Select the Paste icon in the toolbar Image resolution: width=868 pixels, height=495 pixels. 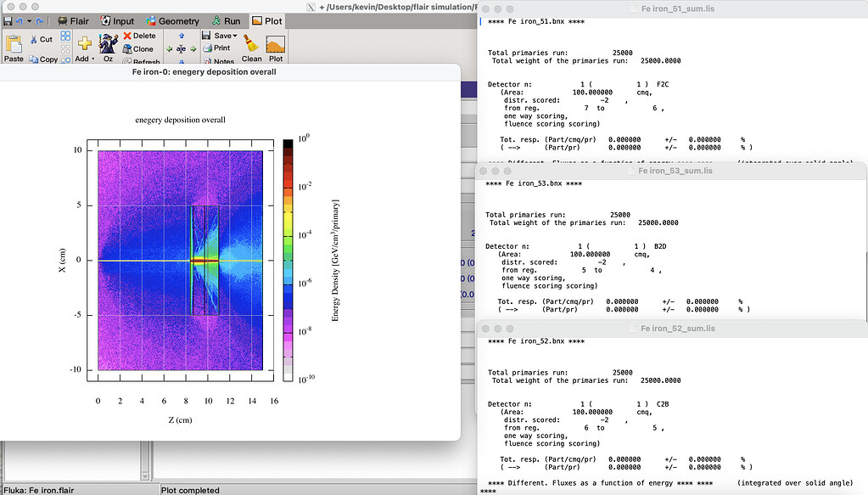coord(14,42)
